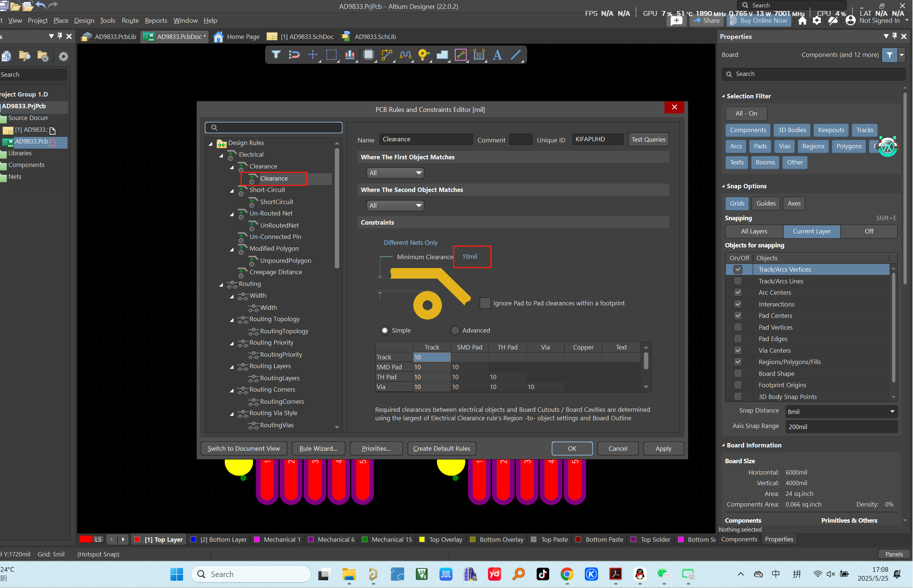Open the First Object Matches dropdown
Viewport: 913px width, 588px height.
[x=395, y=173]
